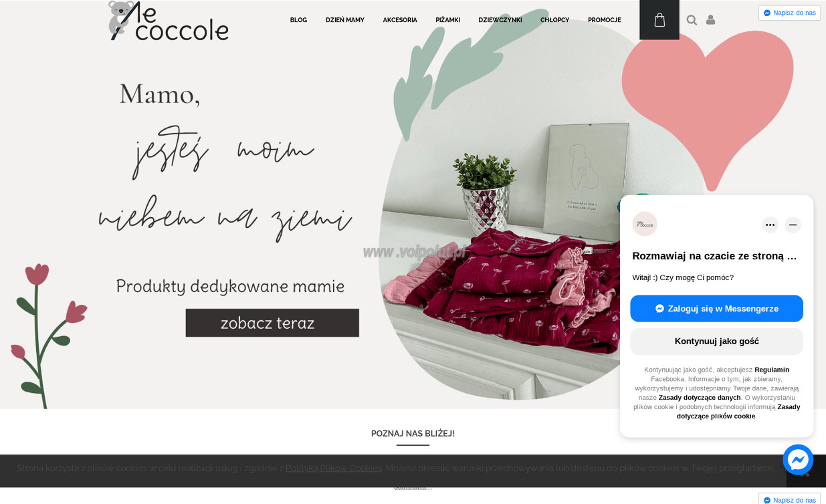
Task: Open the user account icon
Action: [x=710, y=20]
